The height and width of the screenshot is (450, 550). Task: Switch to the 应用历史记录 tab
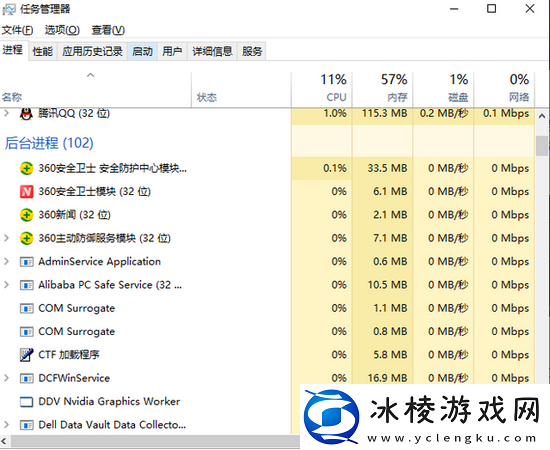click(x=92, y=52)
